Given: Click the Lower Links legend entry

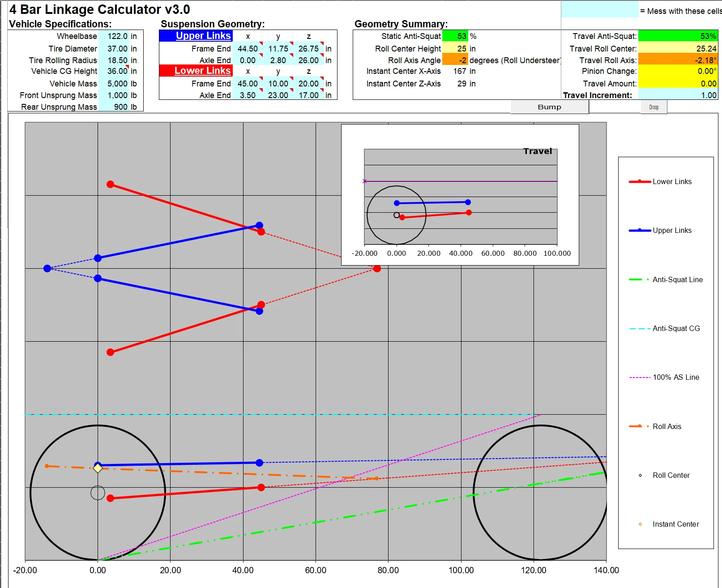Looking at the screenshot, I should [x=661, y=181].
